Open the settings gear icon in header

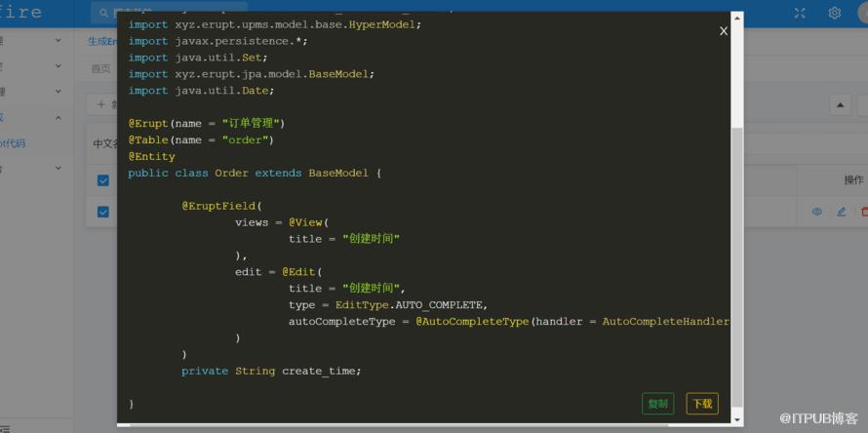[834, 14]
